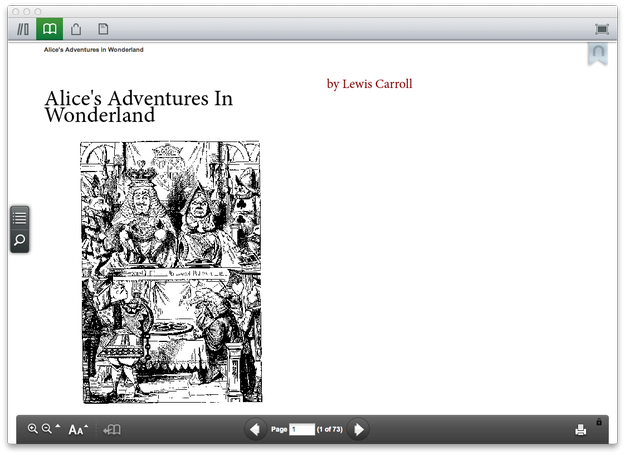Click the small header "Alice's Adventures in Wonderland"
The width and height of the screenshot is (625, 455).
[x=94, y=50]
